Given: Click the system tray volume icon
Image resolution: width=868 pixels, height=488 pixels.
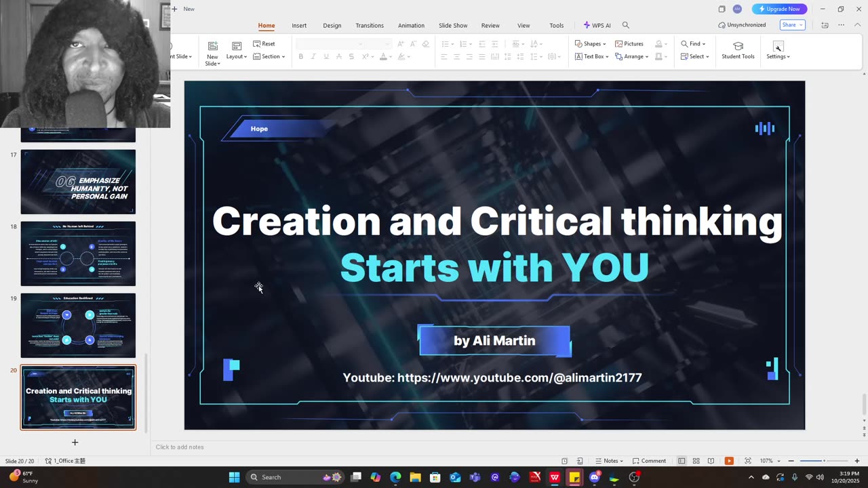Looking at the screenshot, I should tap(820, 477).
